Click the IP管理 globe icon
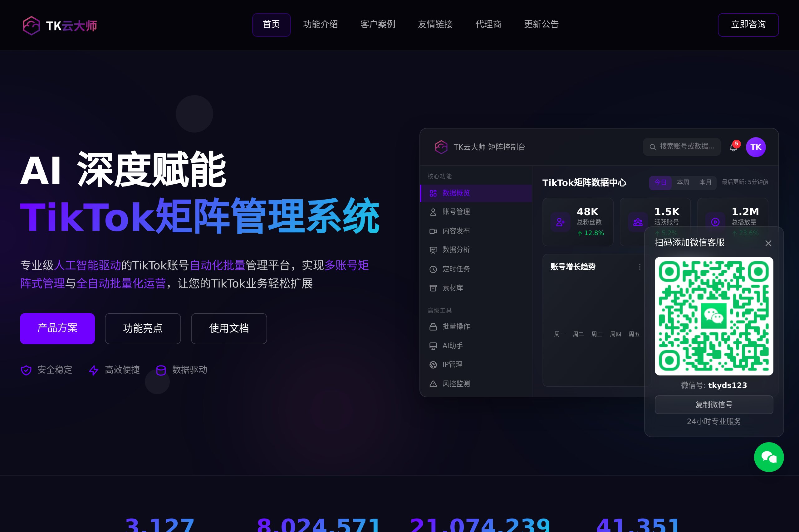 tap(433, 365)
